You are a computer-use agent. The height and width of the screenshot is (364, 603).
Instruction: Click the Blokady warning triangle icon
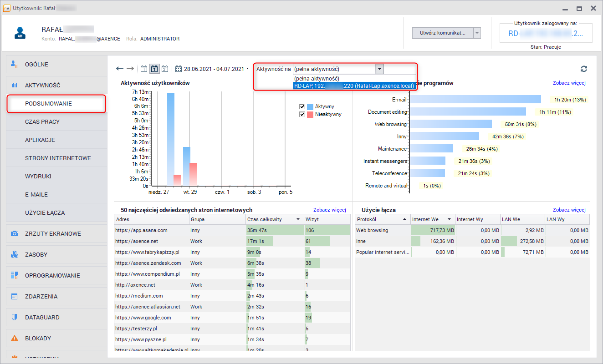click(15, 338)
